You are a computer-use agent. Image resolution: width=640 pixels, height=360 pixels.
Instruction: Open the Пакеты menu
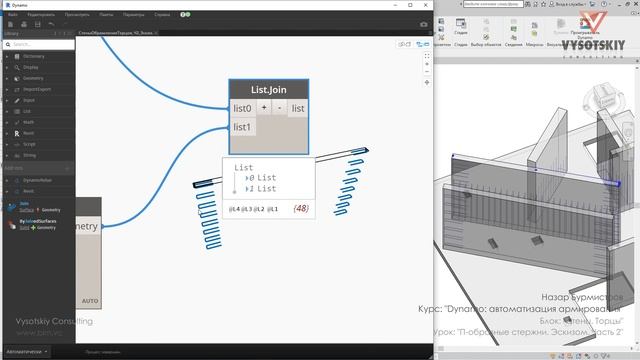click(107, 15)
